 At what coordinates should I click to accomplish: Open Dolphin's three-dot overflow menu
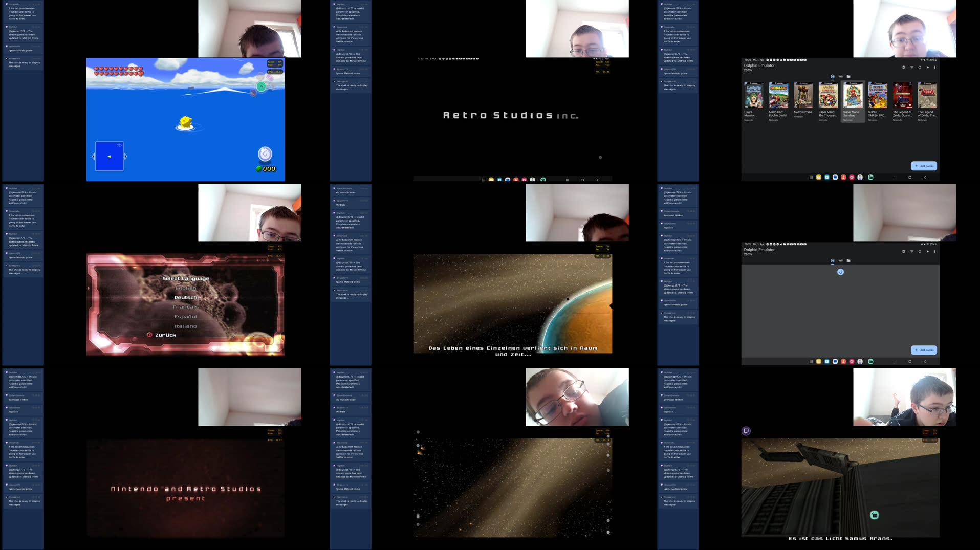(x=934, y=67)
